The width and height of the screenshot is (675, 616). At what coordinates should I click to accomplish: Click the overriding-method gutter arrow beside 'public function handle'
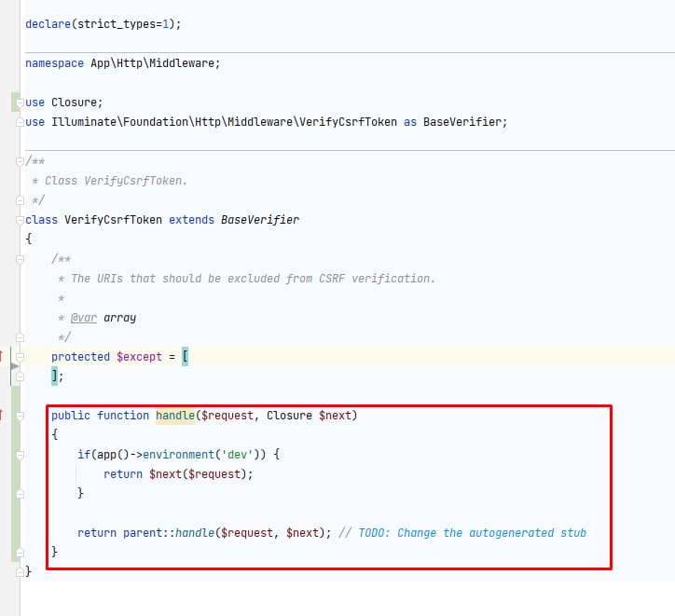coord(2,415)
